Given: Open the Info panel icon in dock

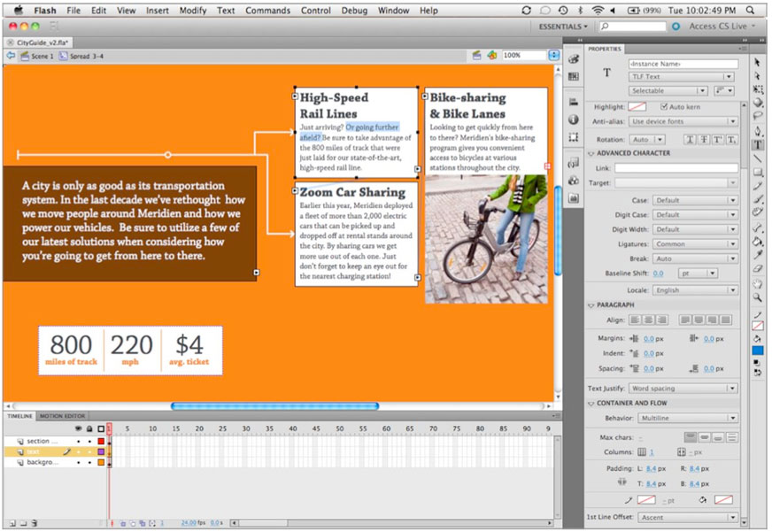Looking at the screenshot, I should pyautogui.click(x=573, y=120).
